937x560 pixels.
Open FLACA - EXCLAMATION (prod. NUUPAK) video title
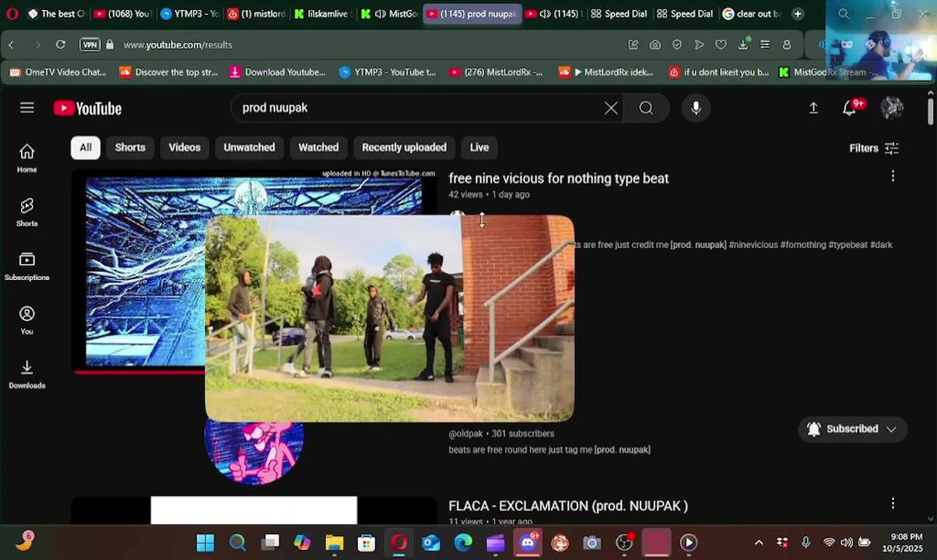(x=568, y=506)
